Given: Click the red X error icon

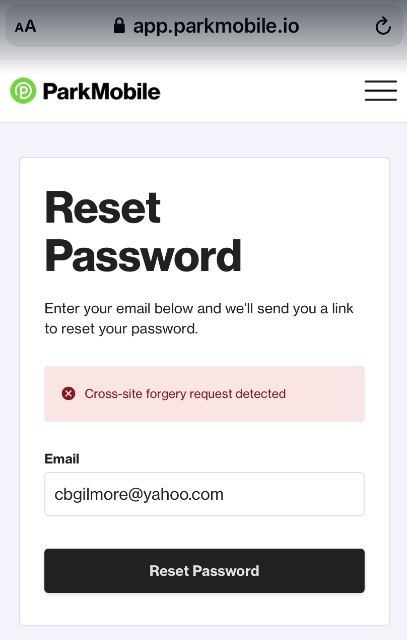Looking at the screenshot, I should (x=69, y=393).
